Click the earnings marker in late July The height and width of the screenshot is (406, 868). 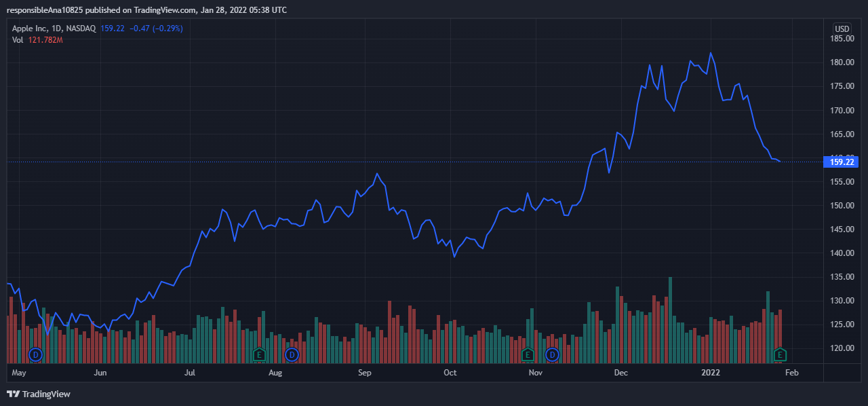258,354
